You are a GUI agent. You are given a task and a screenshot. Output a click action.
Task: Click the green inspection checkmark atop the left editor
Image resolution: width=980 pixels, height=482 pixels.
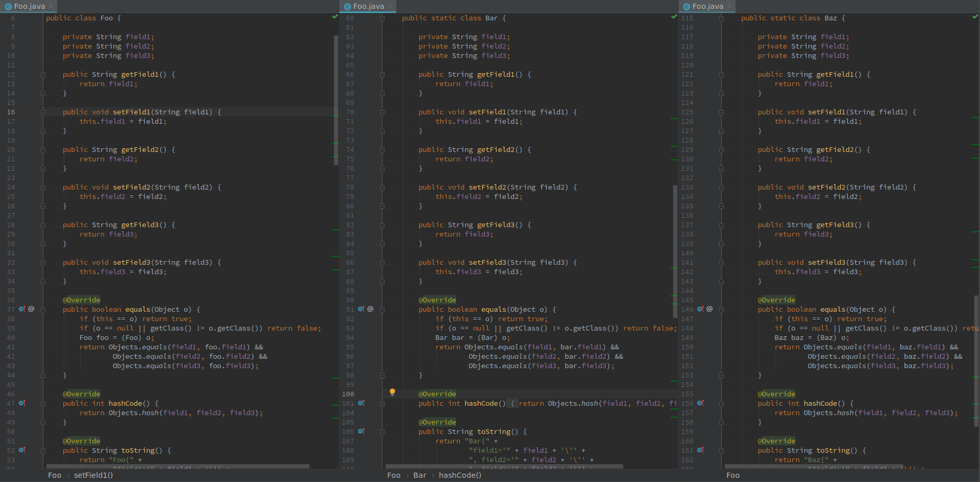click(x=334, y=17)
